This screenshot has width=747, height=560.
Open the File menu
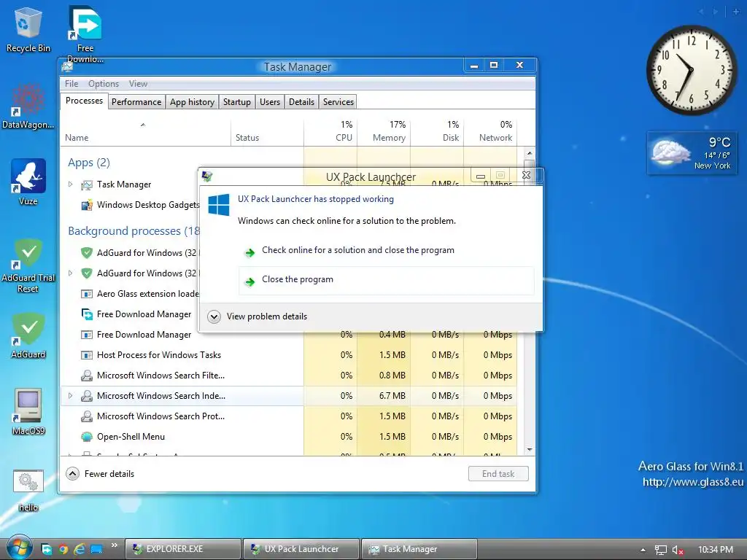click(x=71, y=84)
